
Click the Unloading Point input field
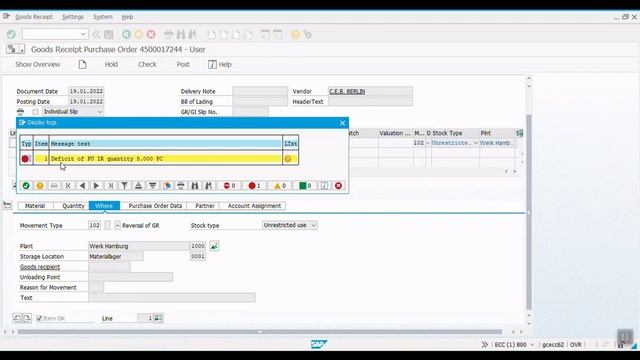[131, 277]
